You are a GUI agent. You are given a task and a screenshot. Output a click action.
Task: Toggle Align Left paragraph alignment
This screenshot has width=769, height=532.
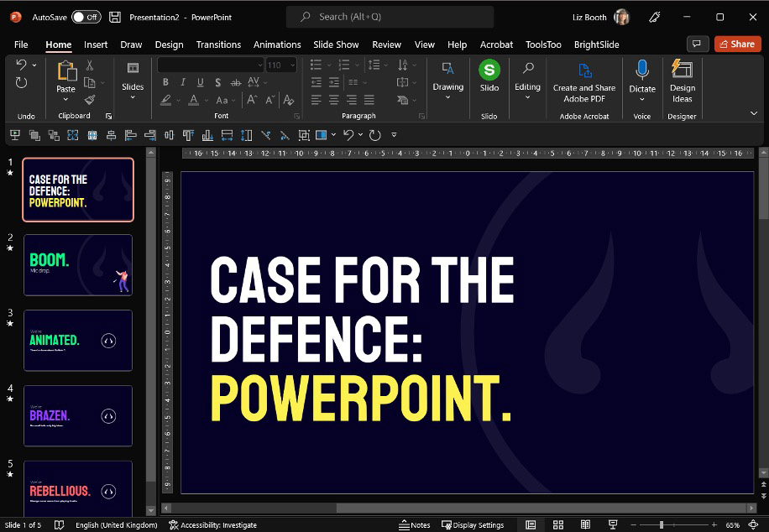click(x=316, y=100)
